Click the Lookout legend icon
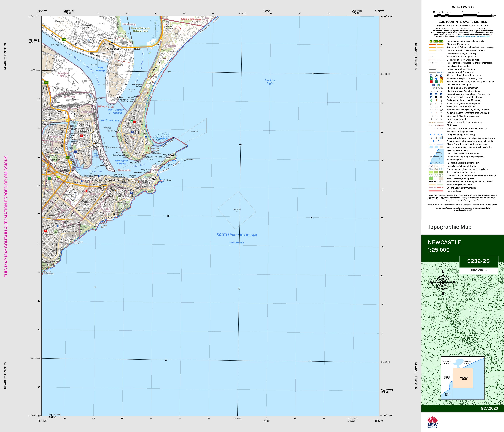Image resolution: width=504 pixels, height=432 pixels. 436,97
